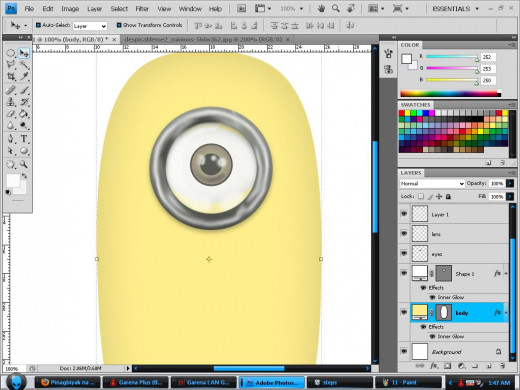The image size is (520, 390).
Task: Open the Opacity slider arrow
Action: 510,183
